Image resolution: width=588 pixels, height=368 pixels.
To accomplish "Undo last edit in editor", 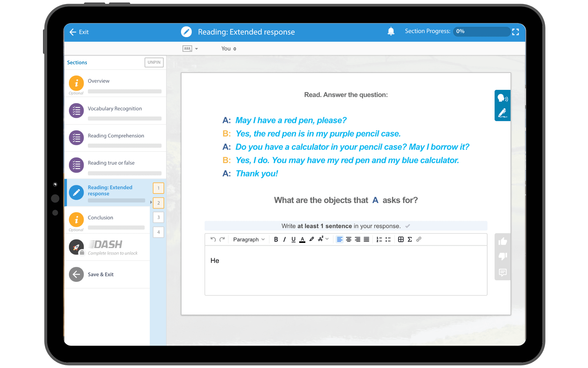I will 213,239.
